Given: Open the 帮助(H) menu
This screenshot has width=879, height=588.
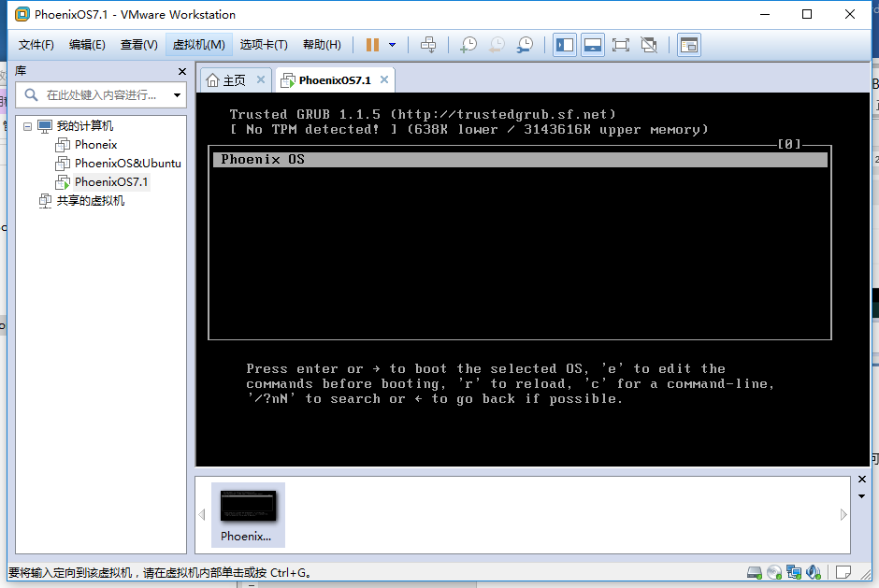Looking at the screenshot, I should coord(322,45).
